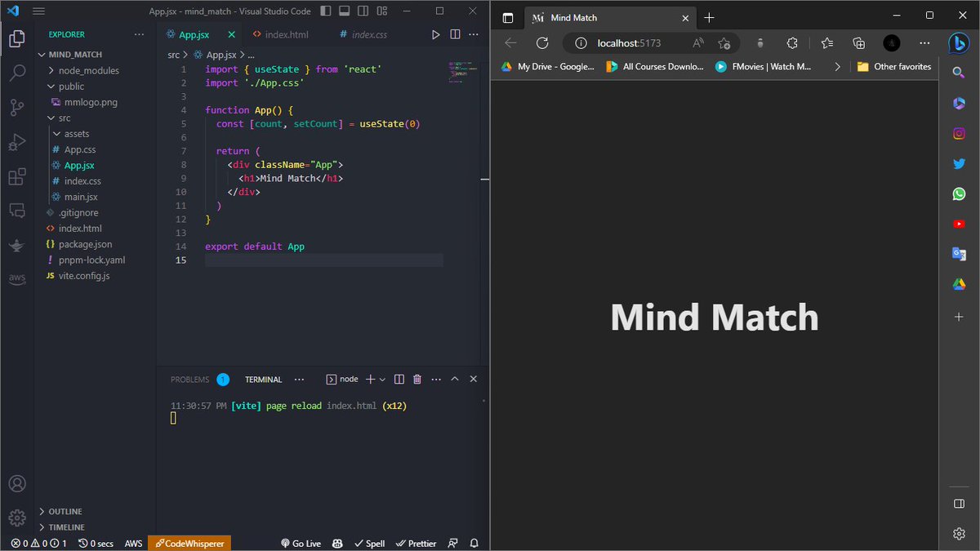Expand the TIMELINE section

(66, 527)
